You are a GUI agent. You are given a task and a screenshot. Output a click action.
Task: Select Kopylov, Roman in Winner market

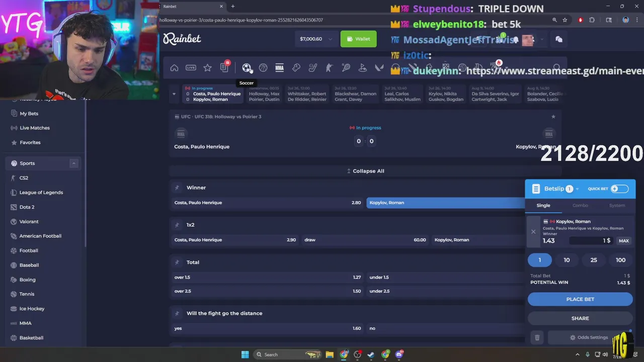click(446, 203)
